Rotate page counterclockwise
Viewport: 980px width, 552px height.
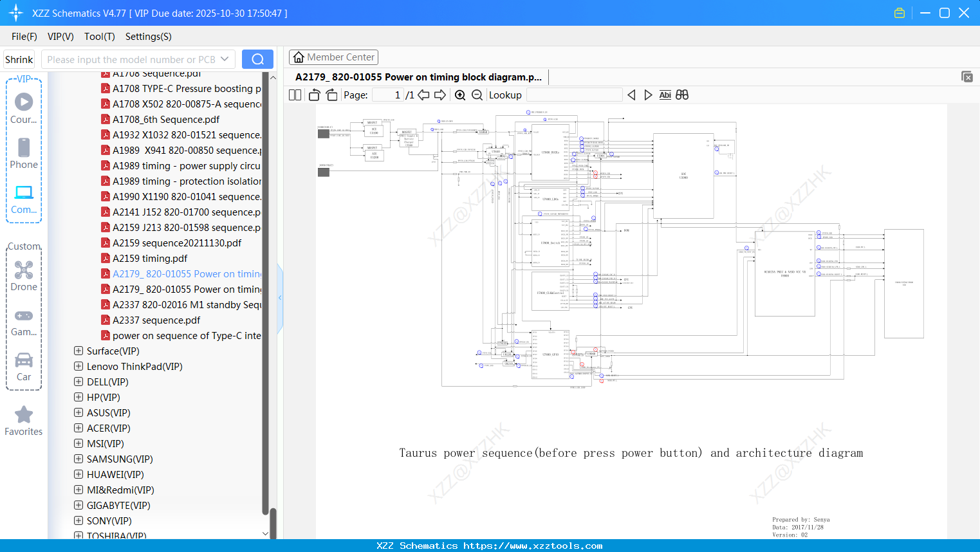(314, 95)
